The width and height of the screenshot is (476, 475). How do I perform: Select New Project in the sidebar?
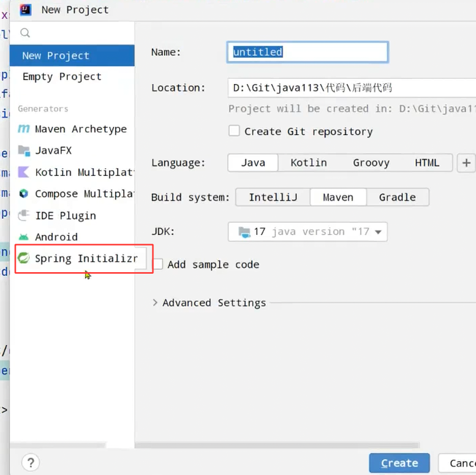[72, 56]
